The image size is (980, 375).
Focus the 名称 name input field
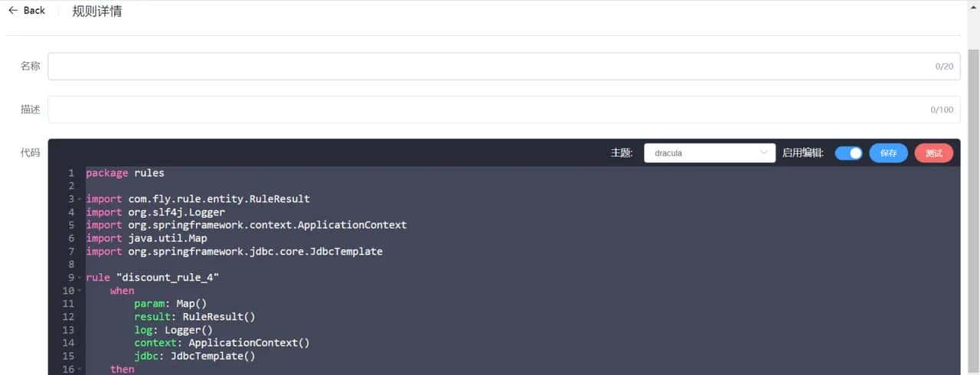[490, 67]
